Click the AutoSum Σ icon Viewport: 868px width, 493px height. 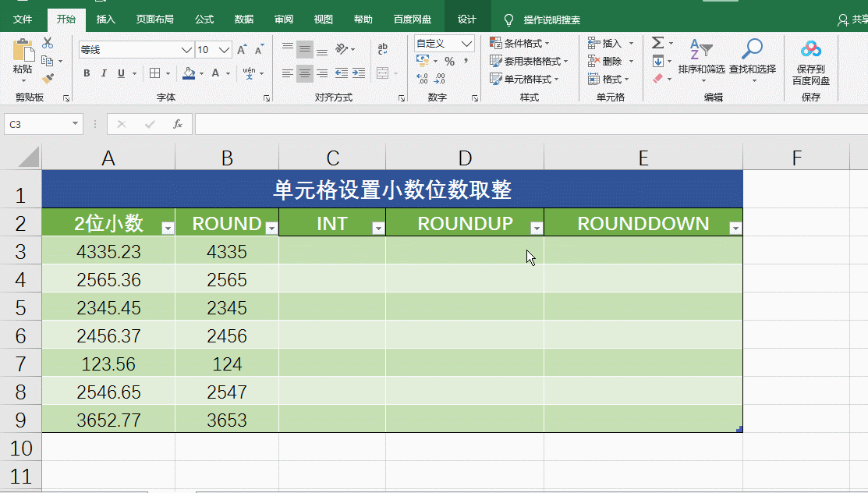pyautogui.click(x=657, y=44)
